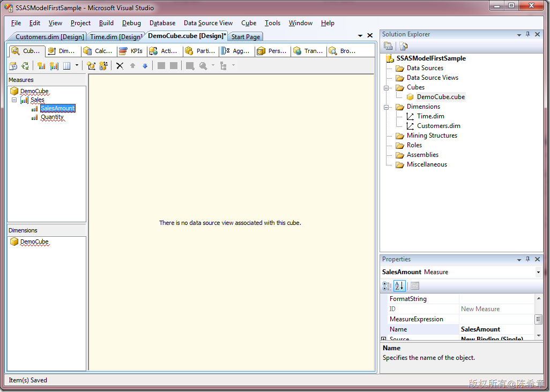Open the Translations tab
The height and width of the screenshot is (392, 550).
click(x=309, y=51)
